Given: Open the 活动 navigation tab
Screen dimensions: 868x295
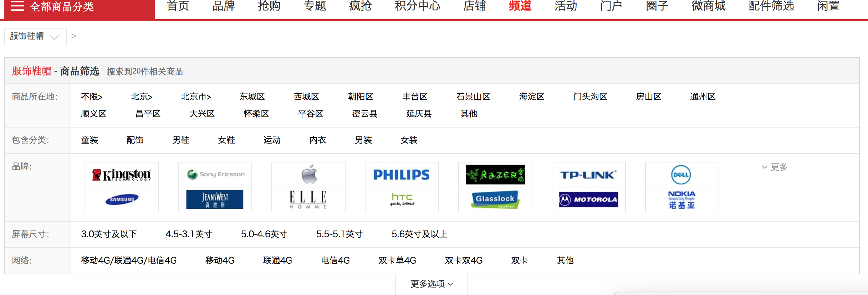Looking at the screenshot, I should 566,6.
